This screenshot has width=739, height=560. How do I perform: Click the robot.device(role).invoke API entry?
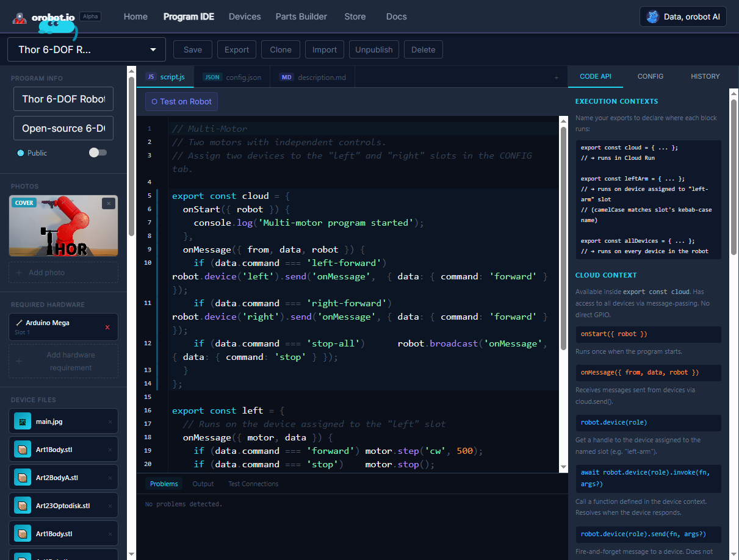pos(648,478)
